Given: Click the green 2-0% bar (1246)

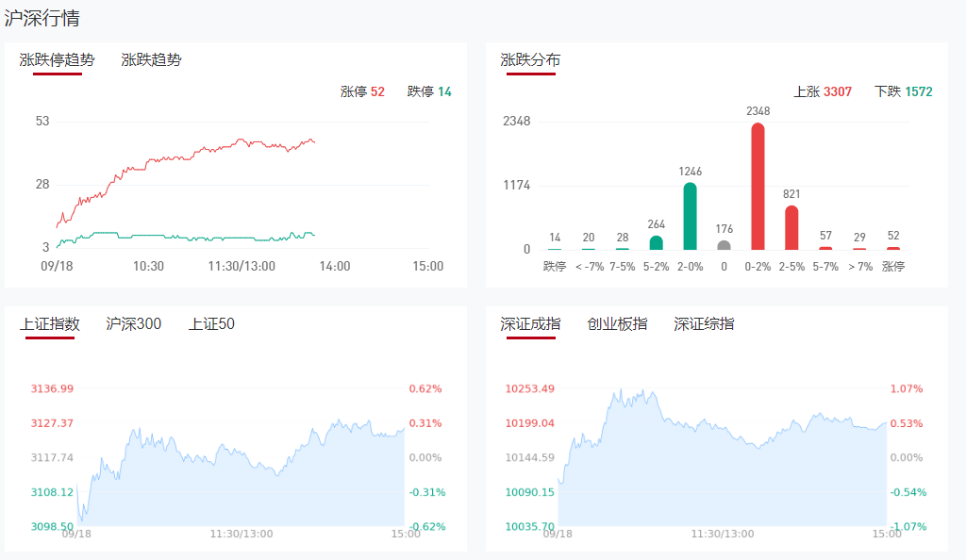Looking at the screenshot, I should click(x=690, y=216).
